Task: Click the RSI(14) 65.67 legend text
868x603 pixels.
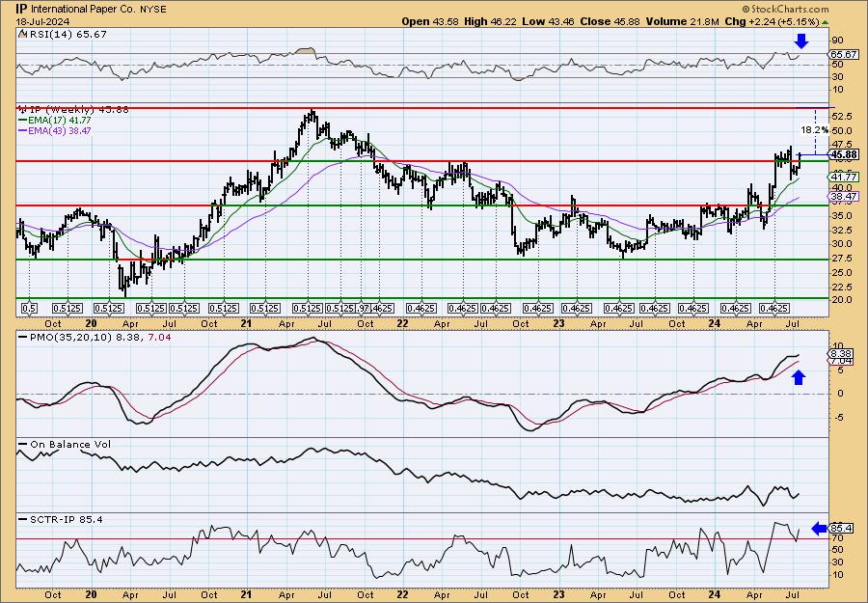Action: point(68,34)
